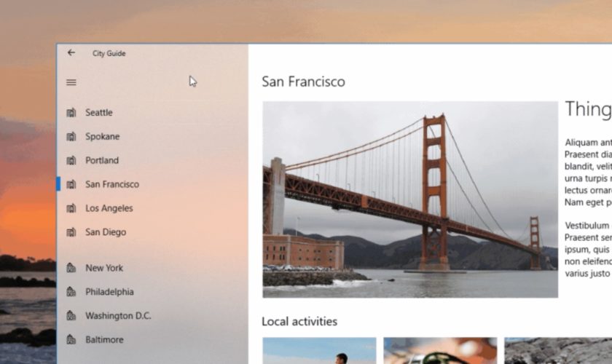Image resolution: width=612 pixels, height=364 pixels.
Task: Click the Golden Gate Bridge photo
Action: pyautogui.click(x=410, y=199)
